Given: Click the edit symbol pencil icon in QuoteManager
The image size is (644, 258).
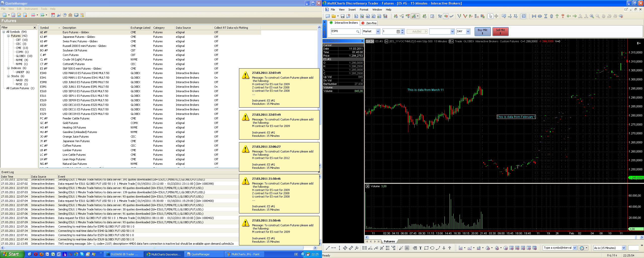Looking at the screenshot, I should coord(19,15).
